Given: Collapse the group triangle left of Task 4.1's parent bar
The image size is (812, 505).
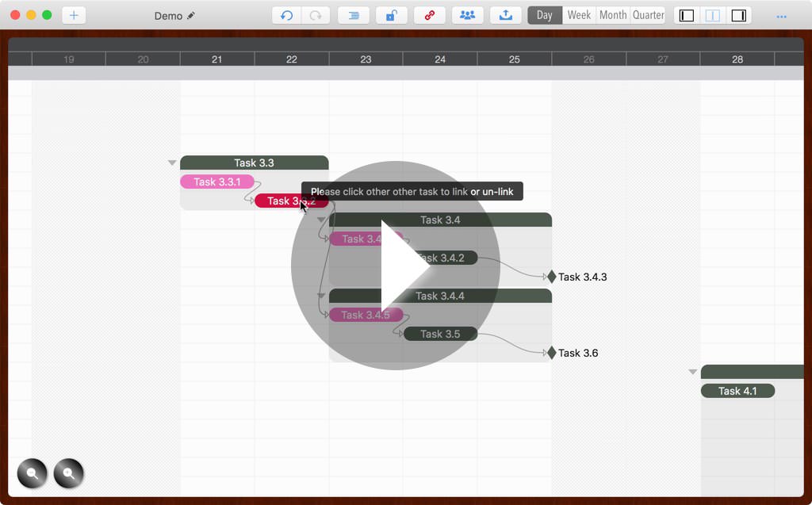Looking at the screenshot, I should (692, 372).
